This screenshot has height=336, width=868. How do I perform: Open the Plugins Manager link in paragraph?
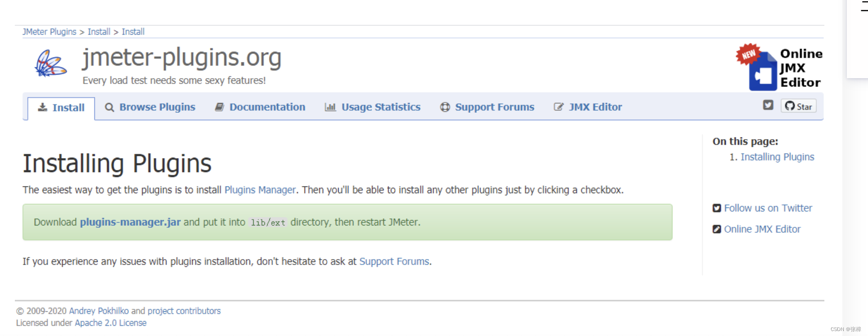click(x=260, y=190)
